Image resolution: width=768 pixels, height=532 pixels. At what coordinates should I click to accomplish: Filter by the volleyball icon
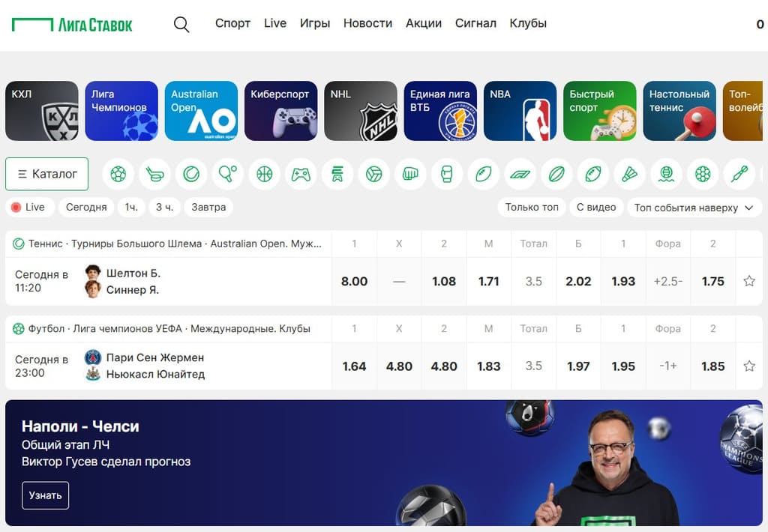point(373,174)
